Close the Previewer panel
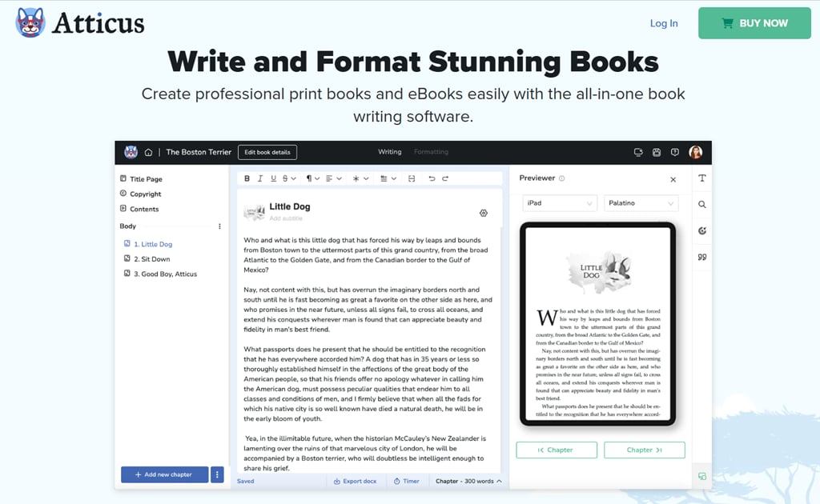820x504 pixels. pyautogui.click(x=673, y=180)
